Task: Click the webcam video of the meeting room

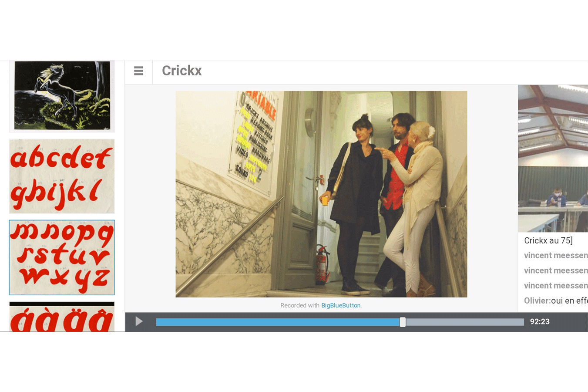Action: pyautogui.click(x=553, y=159)
